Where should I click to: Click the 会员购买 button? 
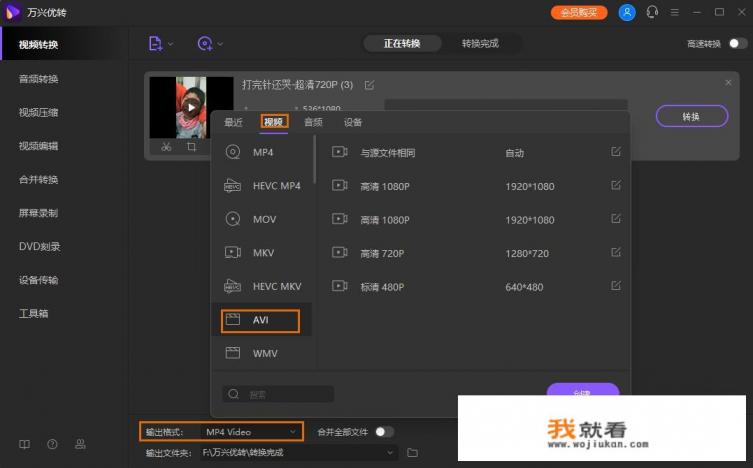point(579,12)
